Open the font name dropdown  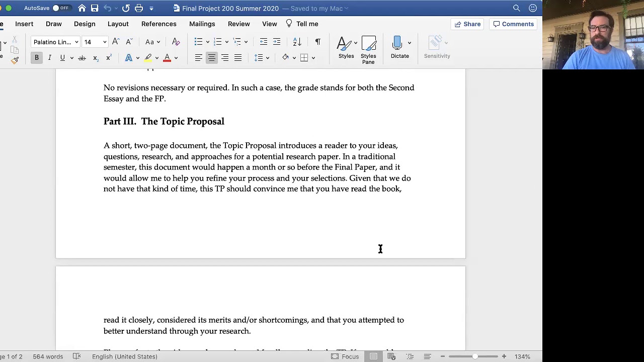[x=76, y=42]
